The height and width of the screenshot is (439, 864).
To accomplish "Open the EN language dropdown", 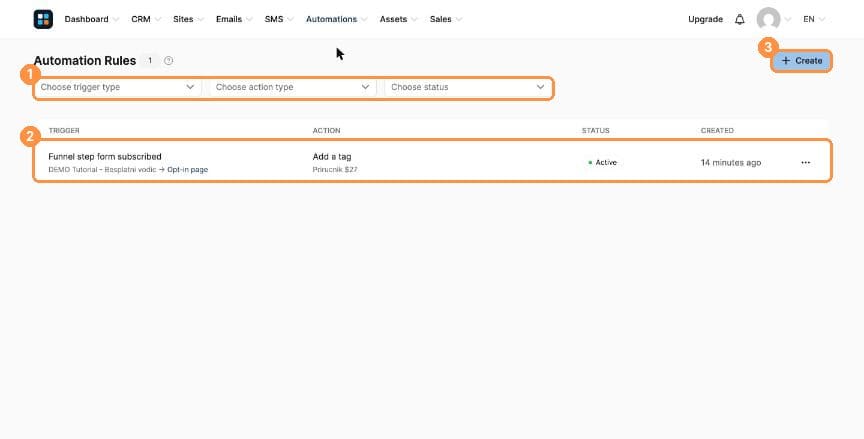I will pos(814,19).
